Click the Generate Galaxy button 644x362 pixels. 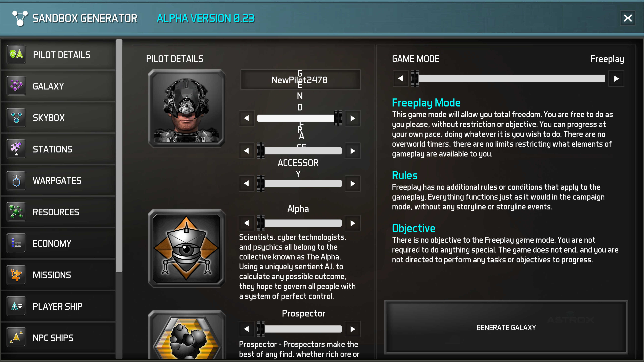point(506,327)
